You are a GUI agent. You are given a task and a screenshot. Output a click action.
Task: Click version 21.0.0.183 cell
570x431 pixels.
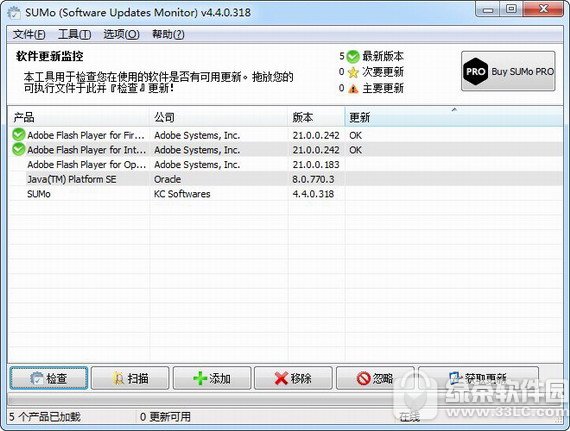(316, 165)
